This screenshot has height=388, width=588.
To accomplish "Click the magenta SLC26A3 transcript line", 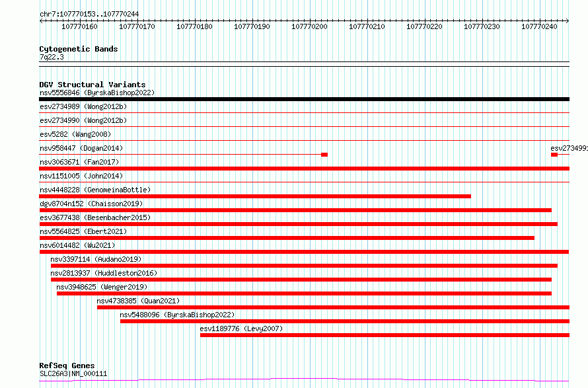I will tap(304, 380).
